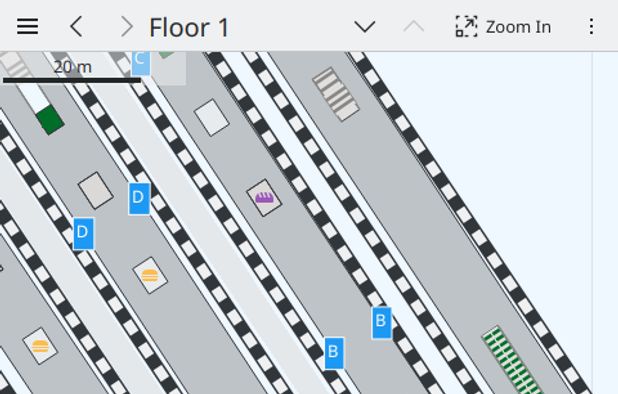Go forward with right arrow
Viewport: 618px width, 394px height.
(x=127, y=27)
